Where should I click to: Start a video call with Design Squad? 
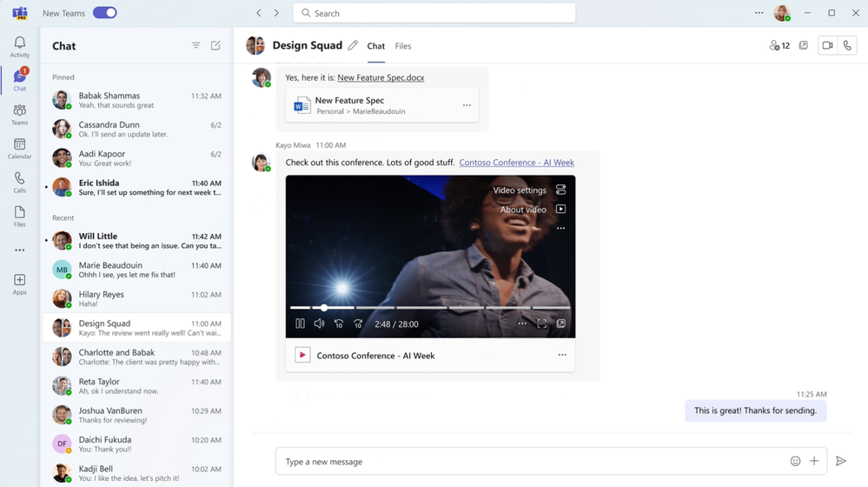pyautogui.click(x=827, y=46)
